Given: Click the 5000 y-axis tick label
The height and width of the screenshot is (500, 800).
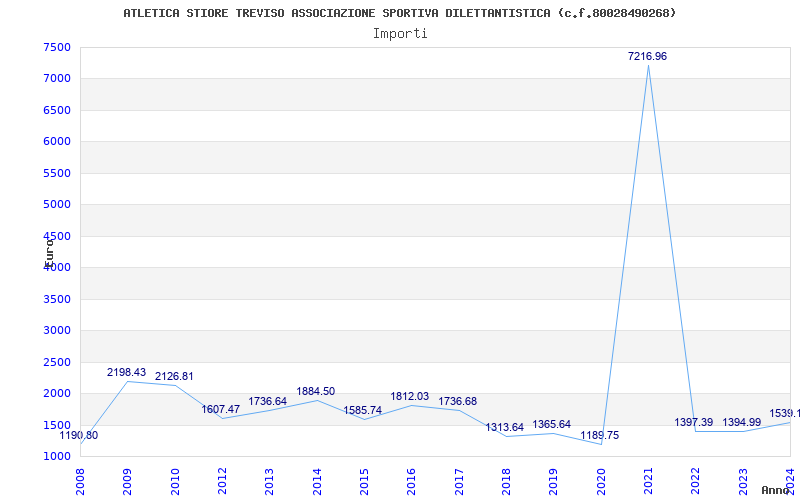Looking at the screenshot, I should pos(57,205).
